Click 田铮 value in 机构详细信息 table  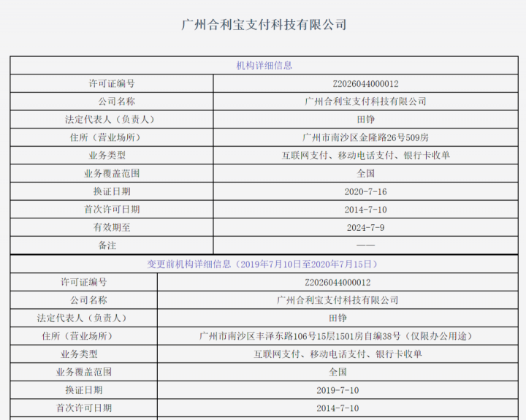tap(366, 119)
